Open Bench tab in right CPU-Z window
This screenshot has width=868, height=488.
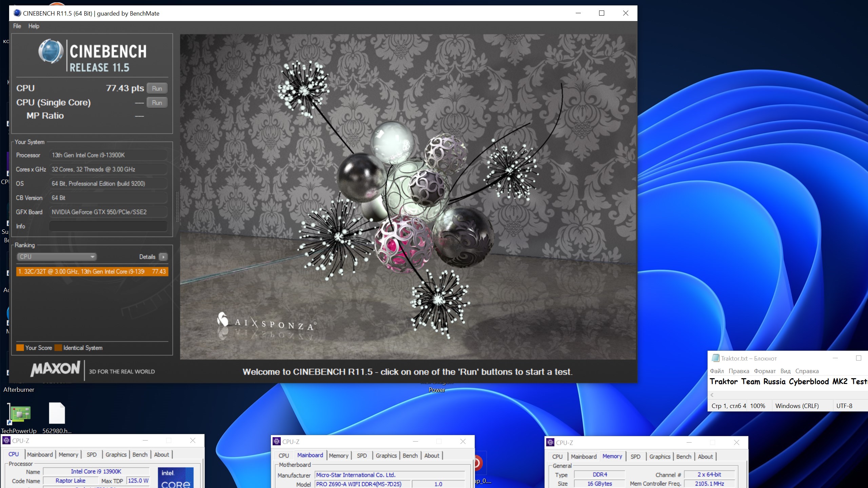684,457
